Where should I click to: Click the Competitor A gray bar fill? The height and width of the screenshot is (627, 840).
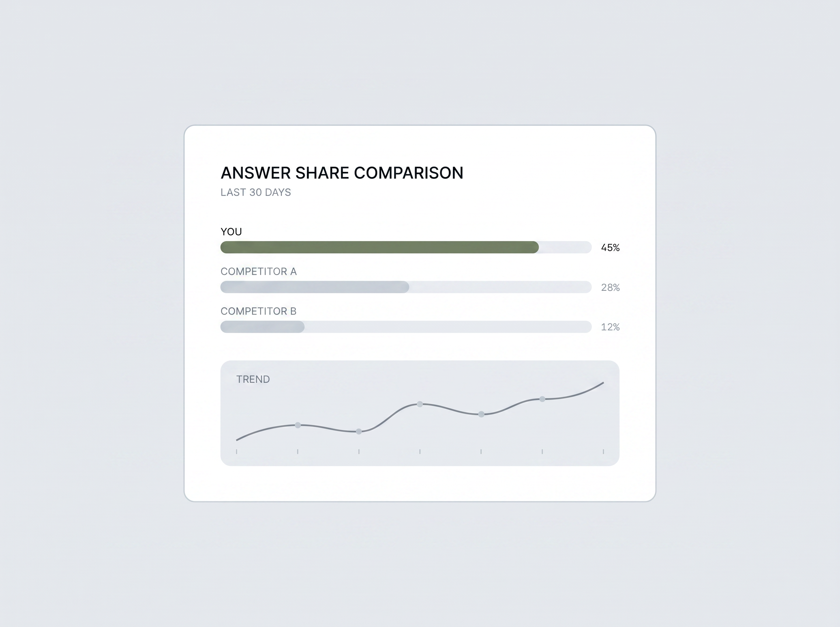[315, 287]
